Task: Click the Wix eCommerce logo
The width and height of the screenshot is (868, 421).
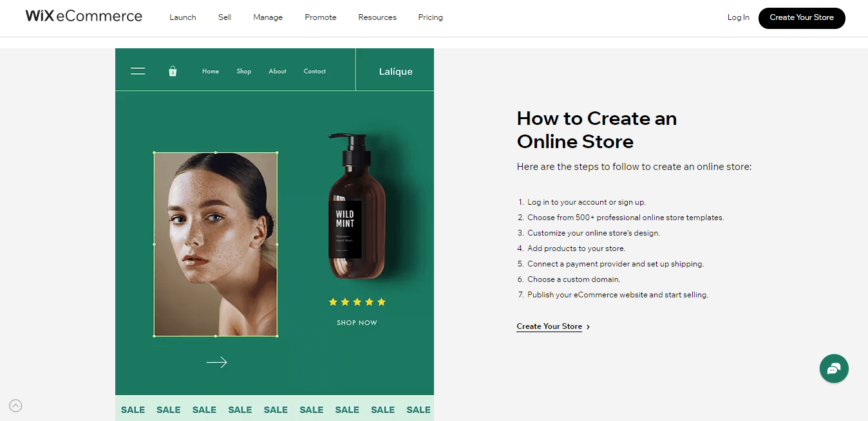Action: (83, 15)
